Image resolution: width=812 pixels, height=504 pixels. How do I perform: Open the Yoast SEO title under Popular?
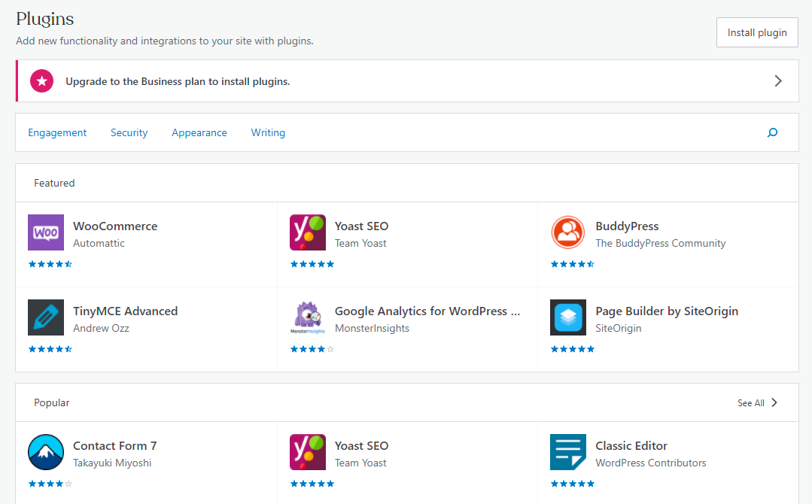click(361, 446)
